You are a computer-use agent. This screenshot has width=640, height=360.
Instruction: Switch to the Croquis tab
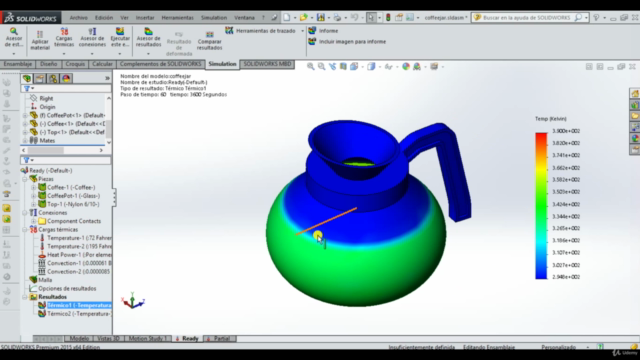click(75, 64)
